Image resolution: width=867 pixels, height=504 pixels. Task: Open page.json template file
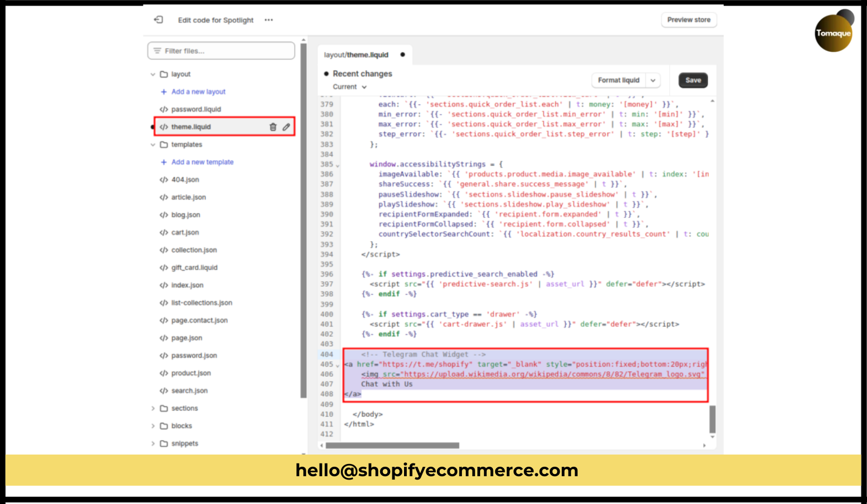187,338
